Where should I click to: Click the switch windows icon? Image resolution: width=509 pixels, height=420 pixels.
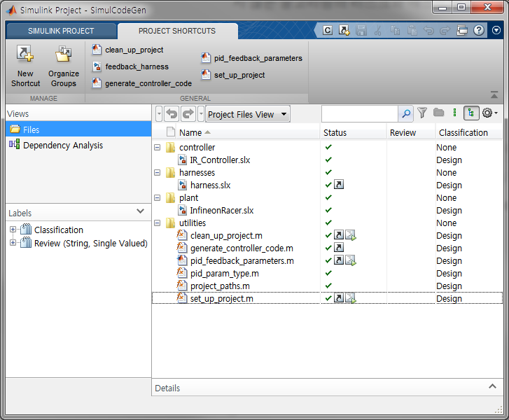(x=462, y=31)
